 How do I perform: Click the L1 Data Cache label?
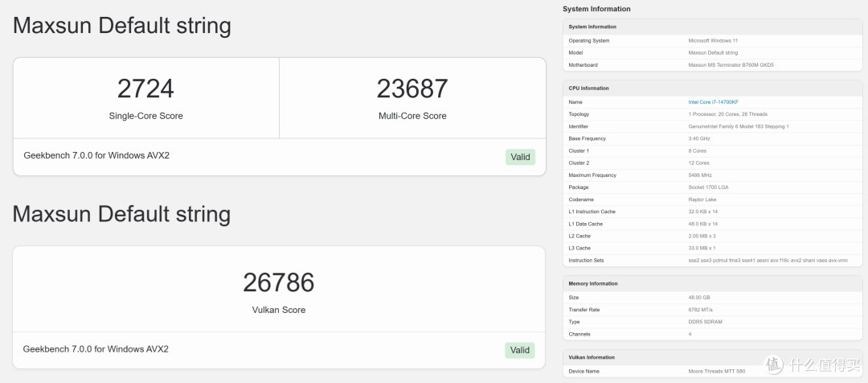[586, 224]
